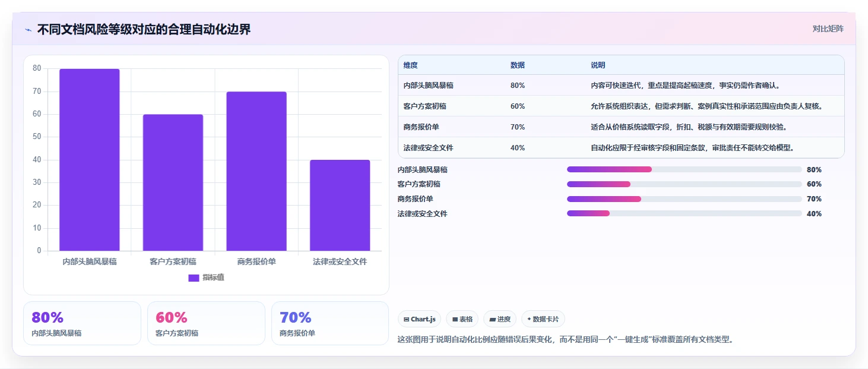Click the 70% 商务报价单 stat card
Image resolution: width=868 pixels, height=369 pixels.
pos(330,323)
